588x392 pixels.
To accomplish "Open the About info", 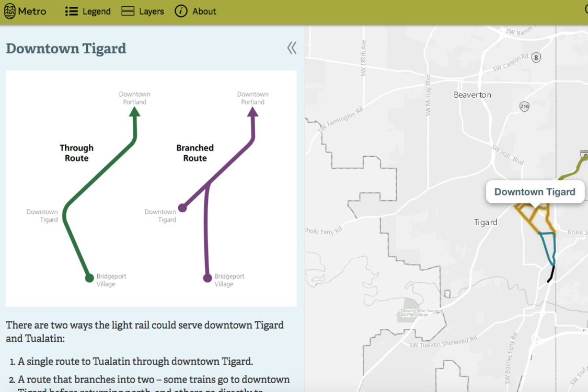I will 195,11.
